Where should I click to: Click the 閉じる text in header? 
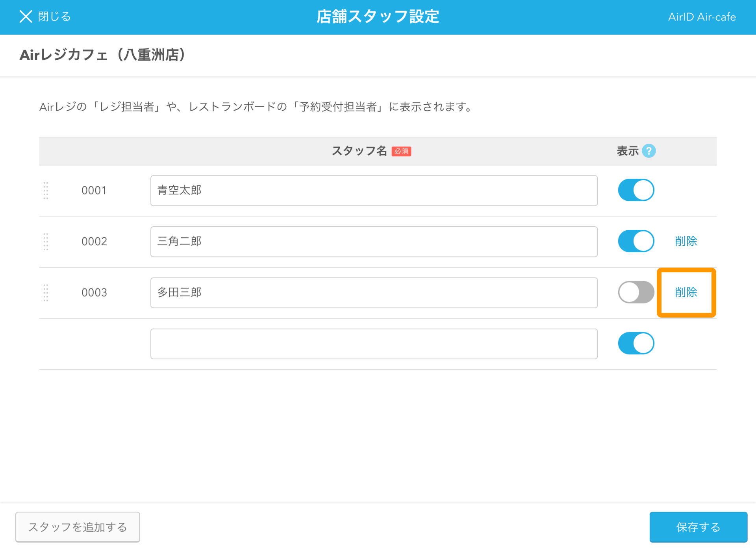click(x=54, y=17)
